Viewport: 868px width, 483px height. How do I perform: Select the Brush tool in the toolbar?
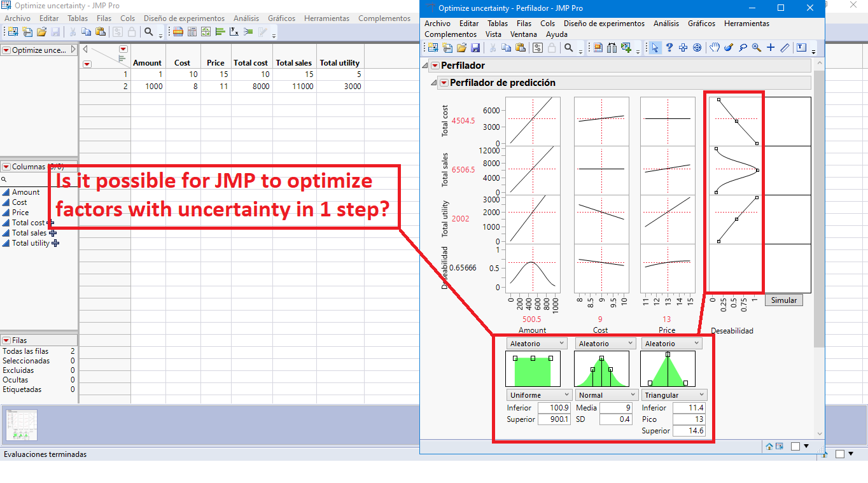coord(729,48)
